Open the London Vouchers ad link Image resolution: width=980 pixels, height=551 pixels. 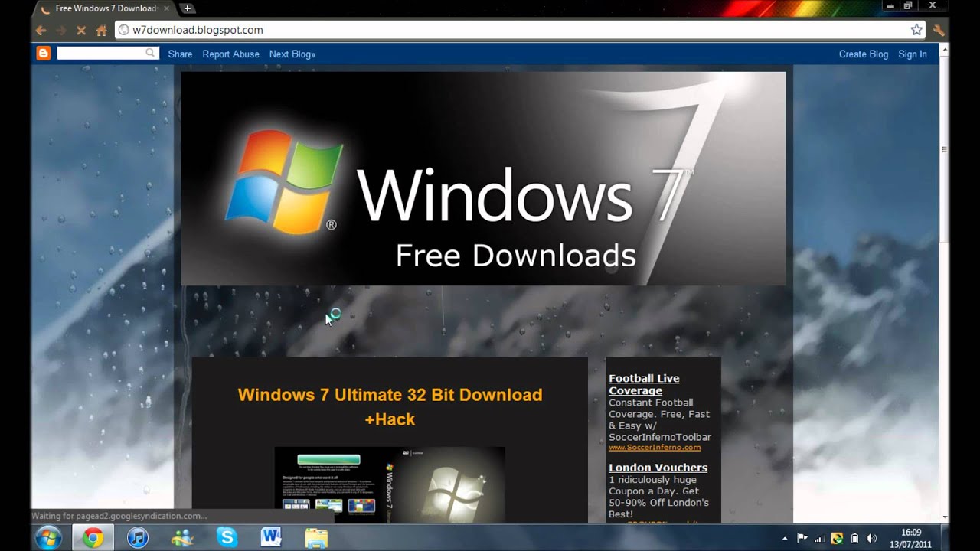[x=658, y=468]
